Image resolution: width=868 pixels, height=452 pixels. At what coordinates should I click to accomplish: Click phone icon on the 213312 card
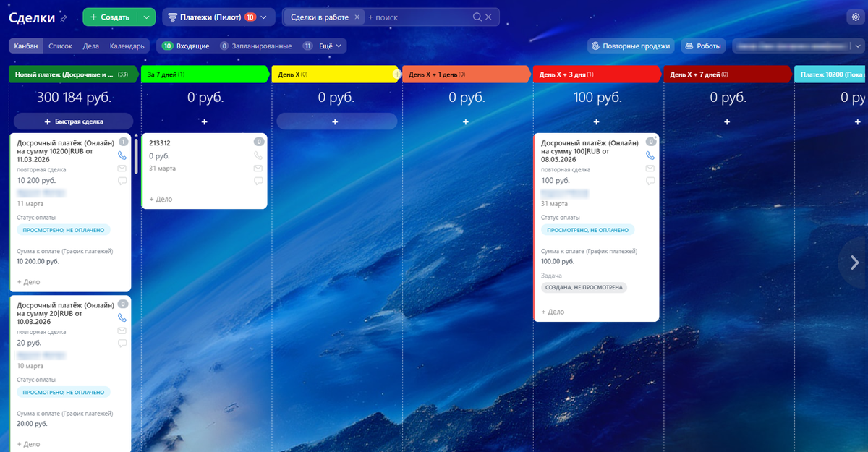click(x=258, y=155)
